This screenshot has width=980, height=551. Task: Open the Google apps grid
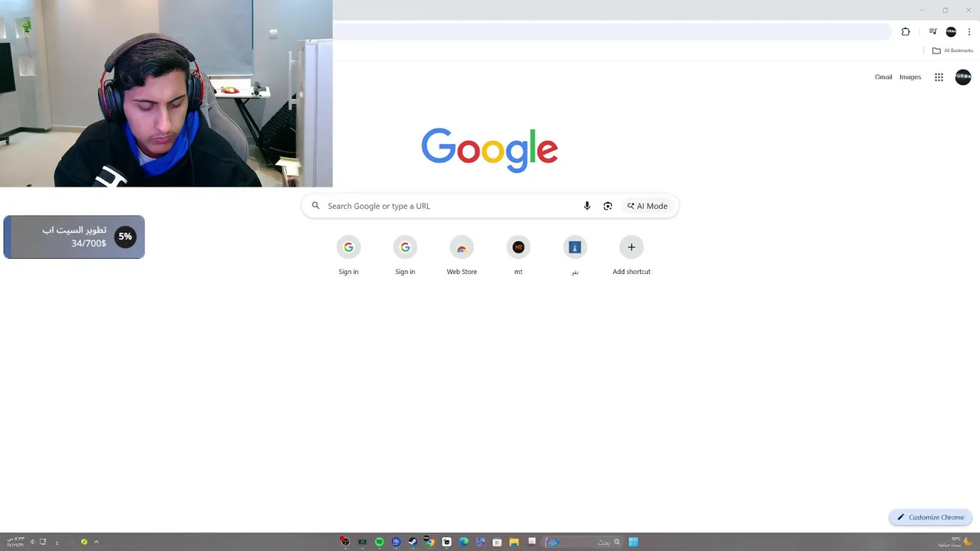[939, 77]
